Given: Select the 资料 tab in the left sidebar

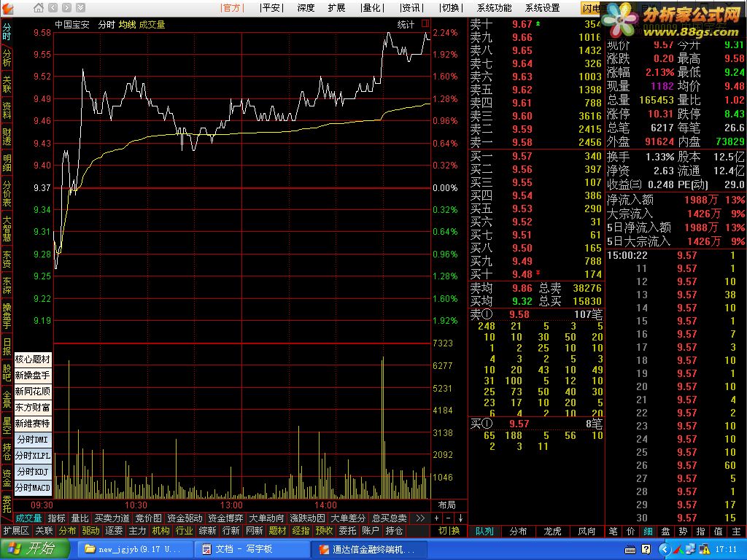Looking at the screenshot, I should pos(7,109).
